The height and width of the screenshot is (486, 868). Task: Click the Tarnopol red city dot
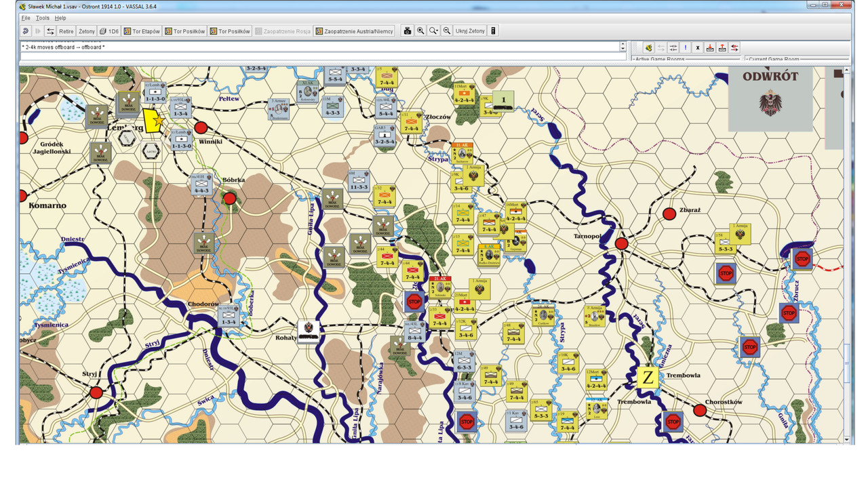(621, 243)
